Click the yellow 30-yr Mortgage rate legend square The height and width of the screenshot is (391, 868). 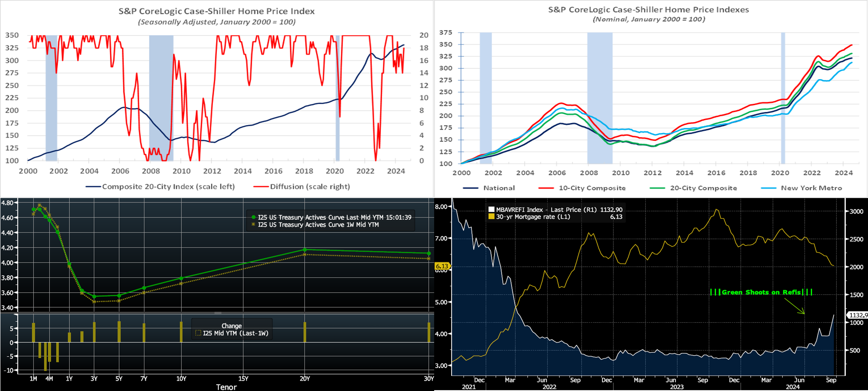[x=491, y=217]
